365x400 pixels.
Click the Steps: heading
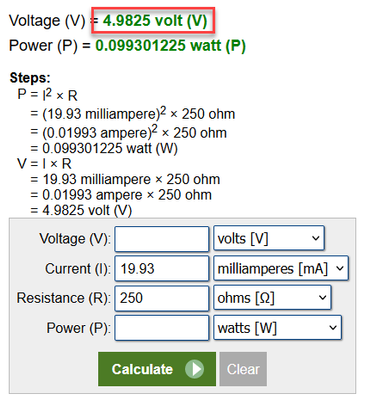coord(30,78)
